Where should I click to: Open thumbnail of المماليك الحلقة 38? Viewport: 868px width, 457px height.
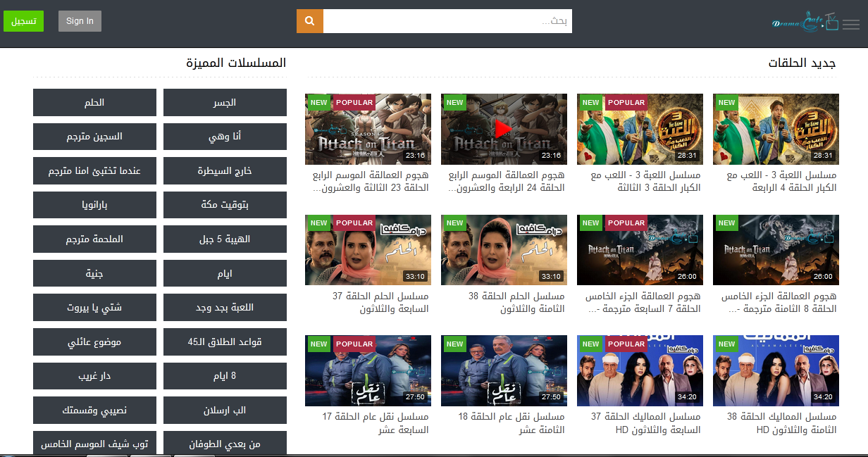pyautogui.click(x=776, y=370)
